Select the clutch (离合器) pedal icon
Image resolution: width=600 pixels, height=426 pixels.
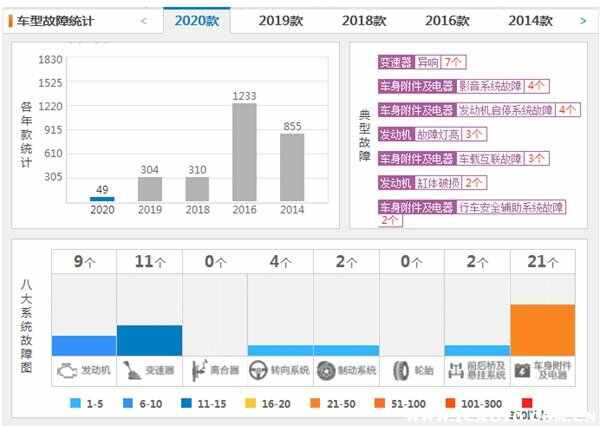point(199,370)
